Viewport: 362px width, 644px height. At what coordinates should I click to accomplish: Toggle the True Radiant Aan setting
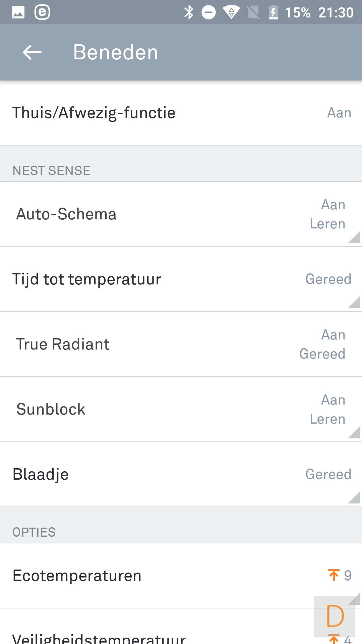(x=333, y=335)
